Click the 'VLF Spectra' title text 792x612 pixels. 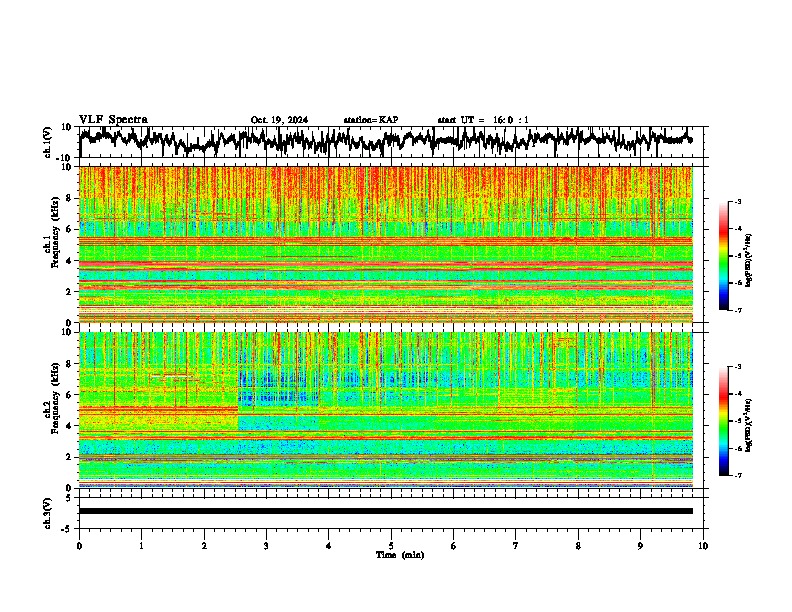tap(113, 120)
